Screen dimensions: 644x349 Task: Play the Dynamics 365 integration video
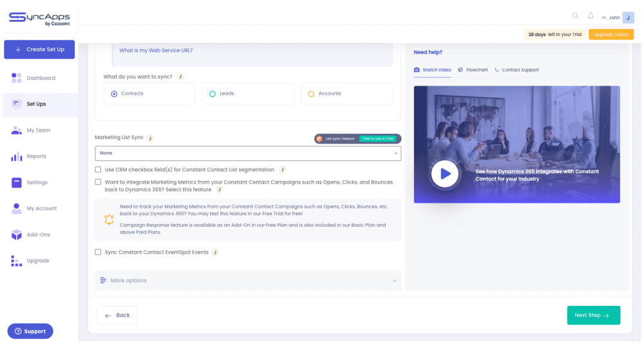click(445, 174)
